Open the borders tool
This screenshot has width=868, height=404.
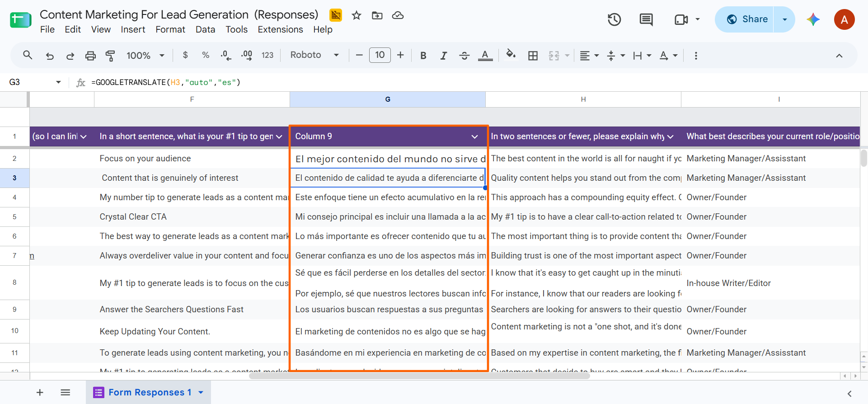(x=533, y=55)
